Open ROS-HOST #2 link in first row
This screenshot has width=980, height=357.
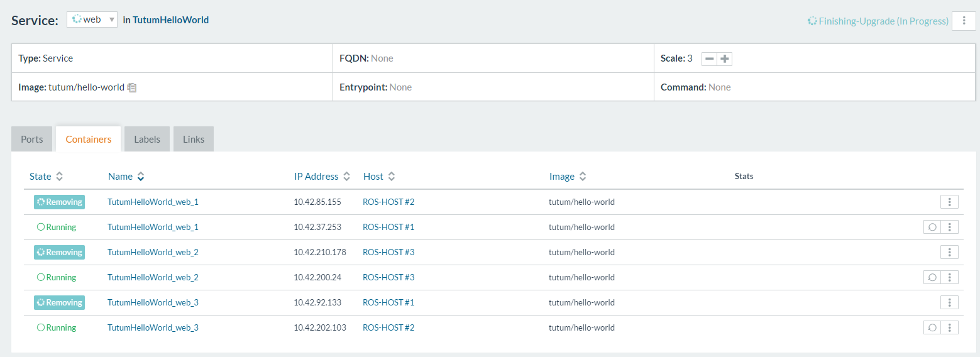388,202
